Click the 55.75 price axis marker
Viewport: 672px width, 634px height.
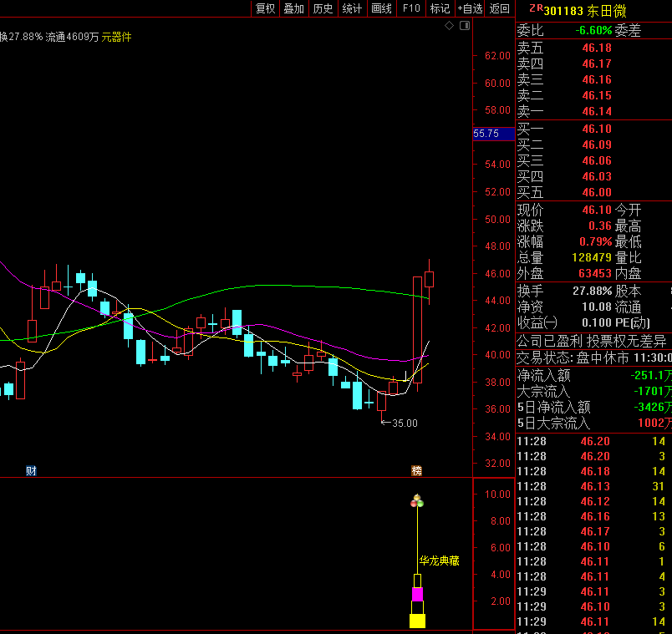tap(493, 134)
